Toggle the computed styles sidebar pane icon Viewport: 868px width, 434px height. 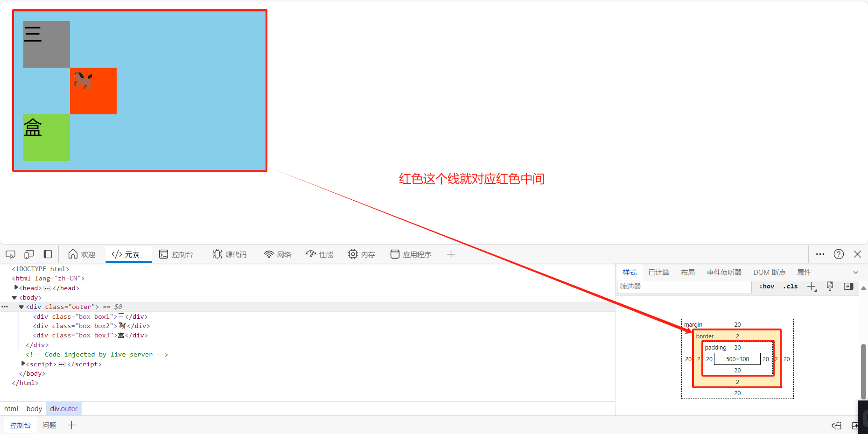point(848,287)
